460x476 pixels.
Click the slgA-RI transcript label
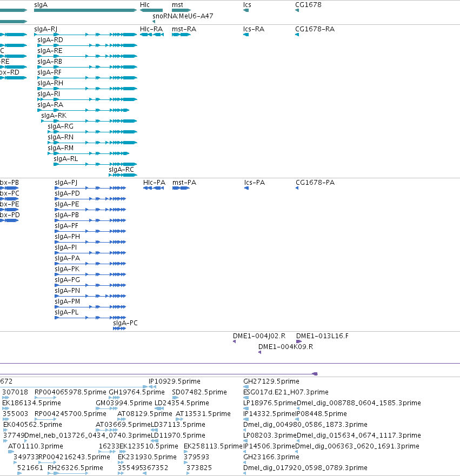tap(49, 94)
